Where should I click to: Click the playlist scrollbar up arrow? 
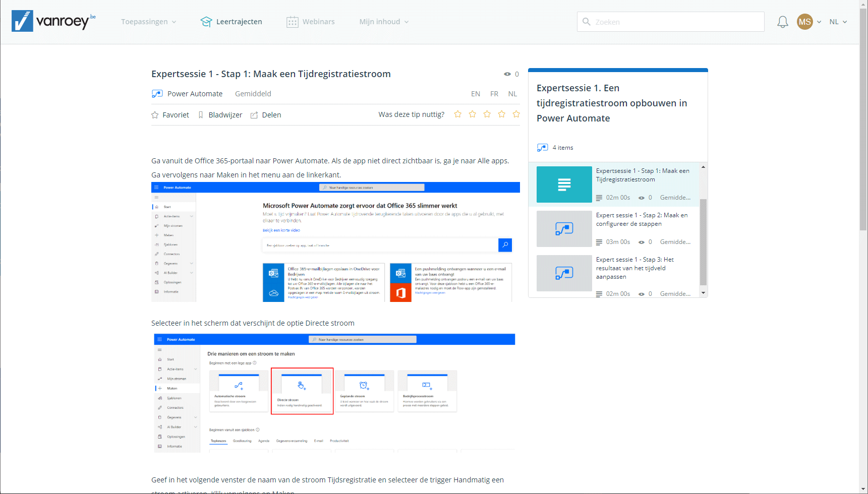703,167
